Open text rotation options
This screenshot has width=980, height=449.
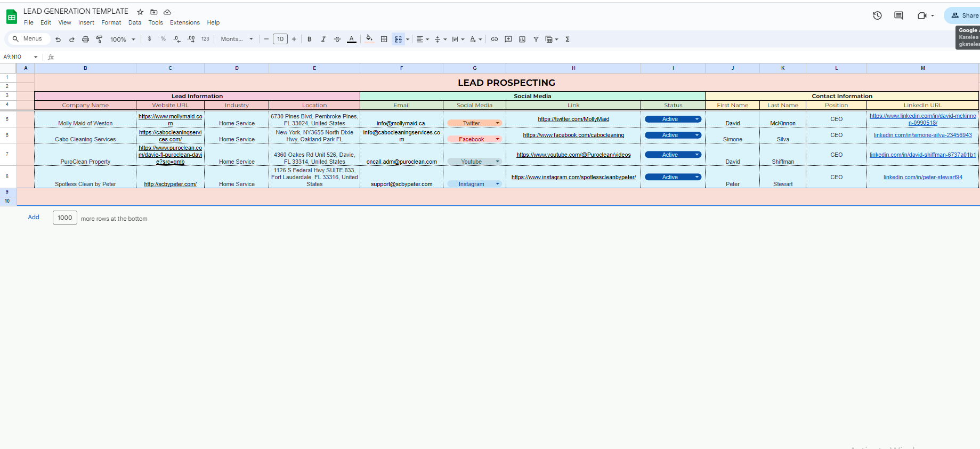click(476, 39)
